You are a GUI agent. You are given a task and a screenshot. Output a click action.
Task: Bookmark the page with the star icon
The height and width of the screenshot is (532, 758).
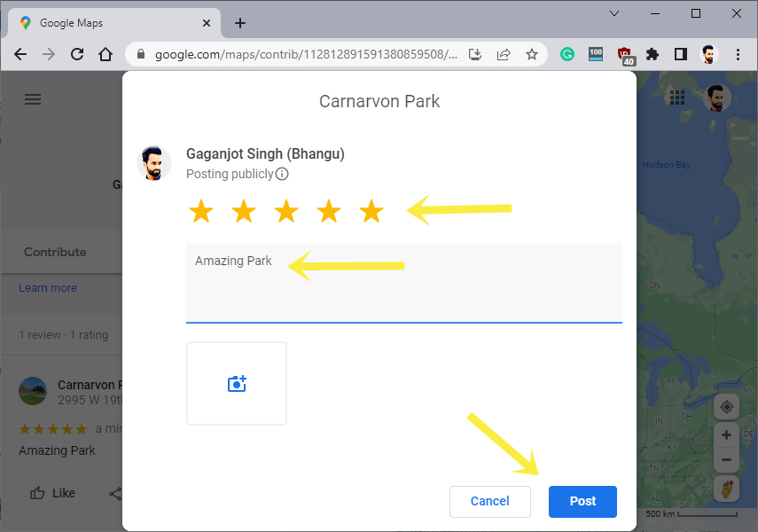(531, 54)
